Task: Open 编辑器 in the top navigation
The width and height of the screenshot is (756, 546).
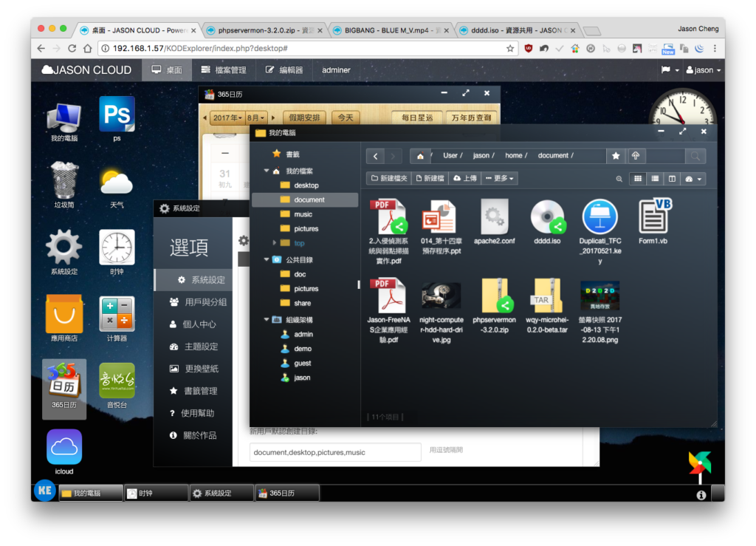Action: [284, 70]
